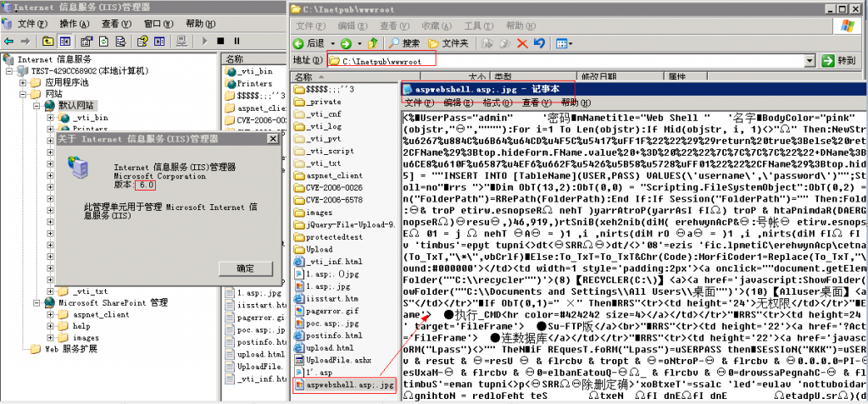The image size is (868, 404).
Task: Open the 收藏(A) menu in Explorer
Action: (x=438, y=26)
